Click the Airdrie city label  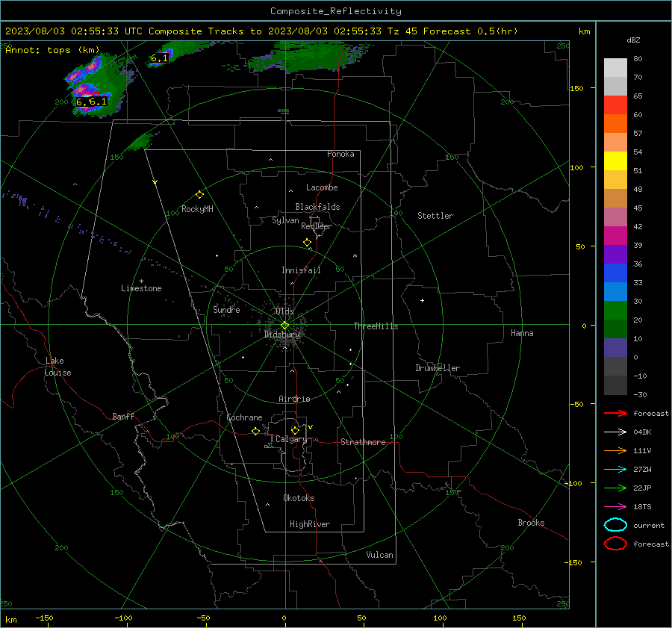coord(294,399)
